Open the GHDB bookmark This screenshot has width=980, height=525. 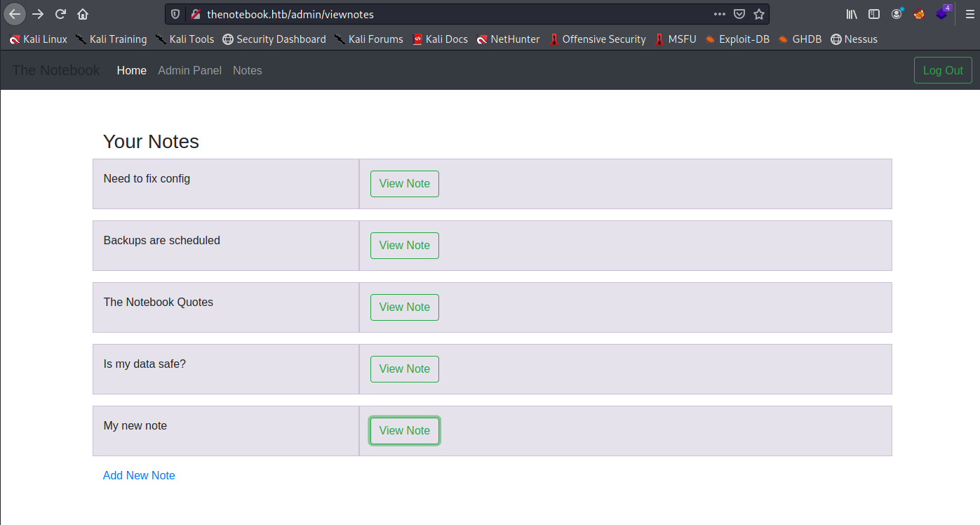coord(800,39)
